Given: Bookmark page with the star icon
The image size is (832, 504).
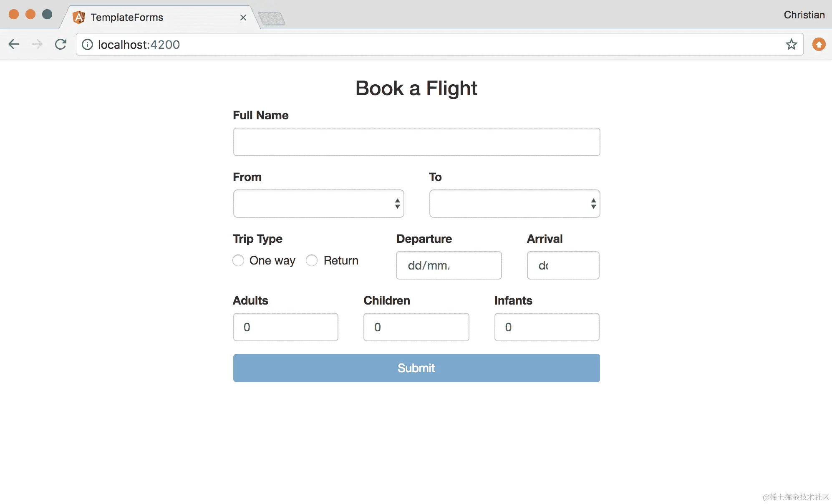Looking at the screenshot, I should (x=791, y=44).
